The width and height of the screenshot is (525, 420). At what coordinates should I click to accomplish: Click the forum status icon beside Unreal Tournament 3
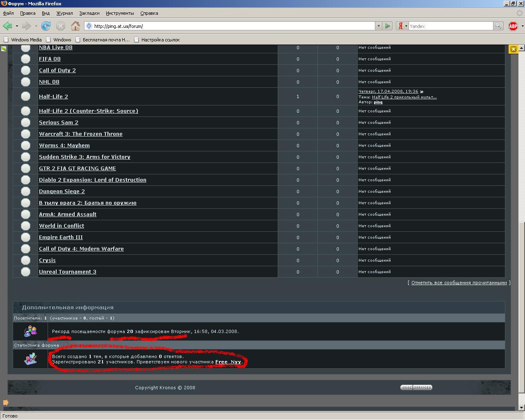tap(25, 272)
